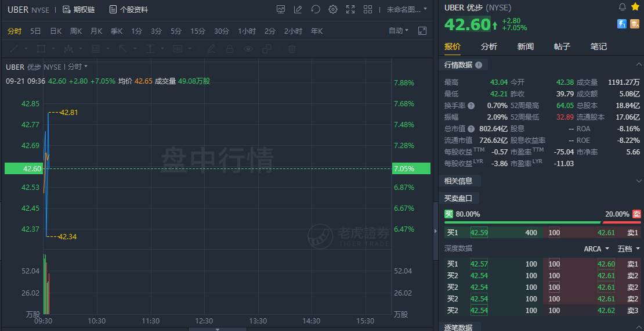Click the 52周最高 value 64.05

tap(565, 106)
